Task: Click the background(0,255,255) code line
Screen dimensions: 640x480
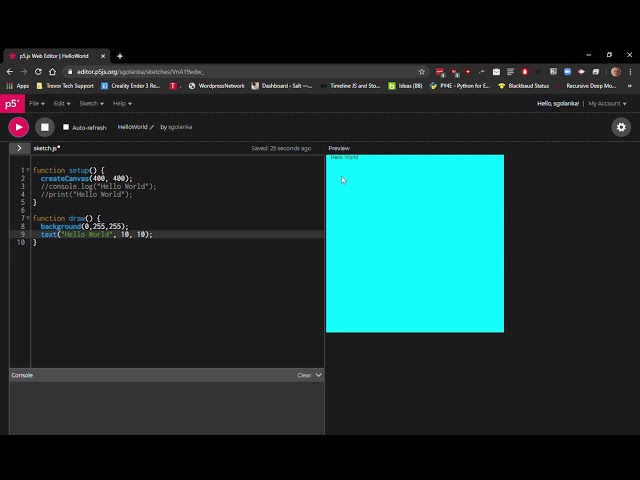Action: [84, 227]
